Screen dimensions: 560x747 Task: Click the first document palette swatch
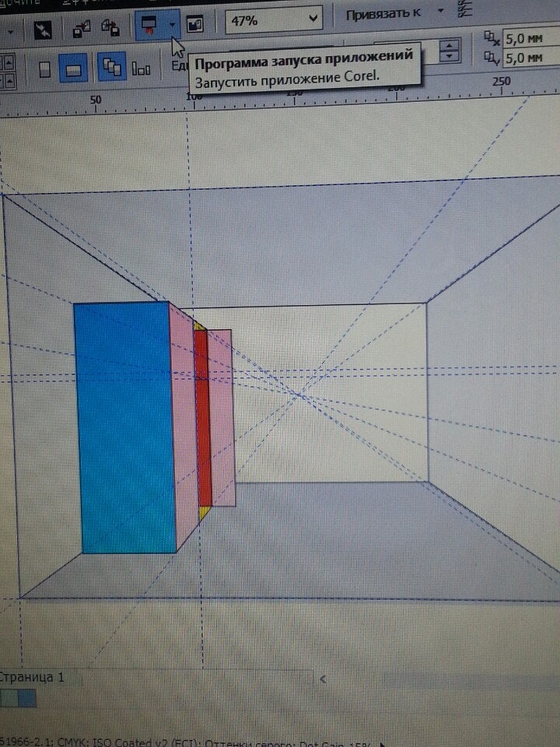pos(9,699)
